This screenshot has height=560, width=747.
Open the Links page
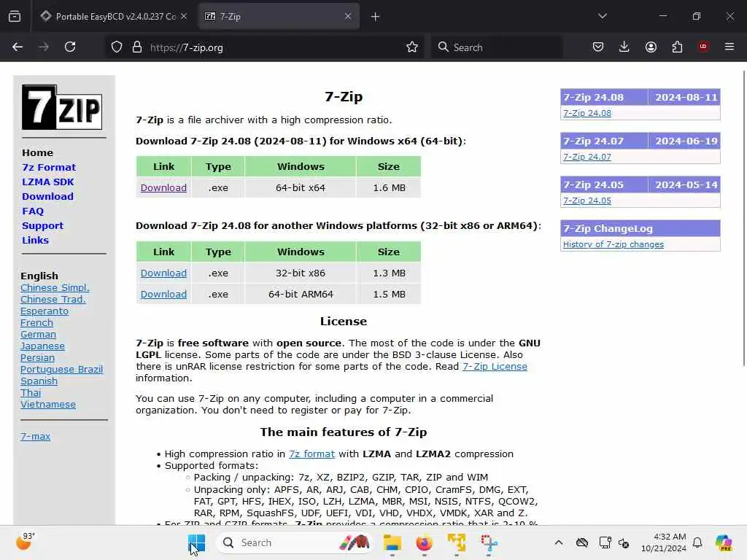(35, 240)
